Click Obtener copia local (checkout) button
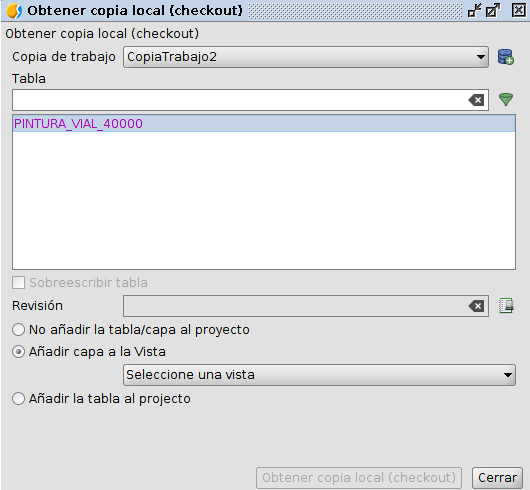The image size is (530, 490). pos(359,478)
